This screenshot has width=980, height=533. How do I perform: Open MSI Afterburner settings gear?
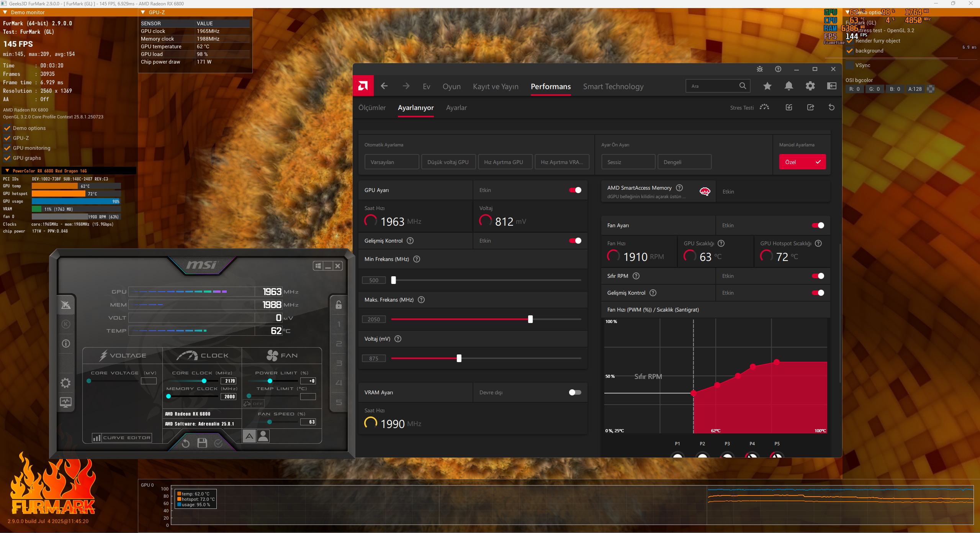click(66, 383)
